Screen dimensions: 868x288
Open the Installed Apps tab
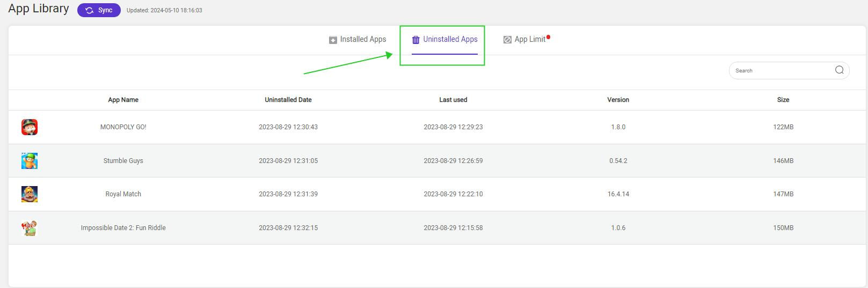(358, 40)
